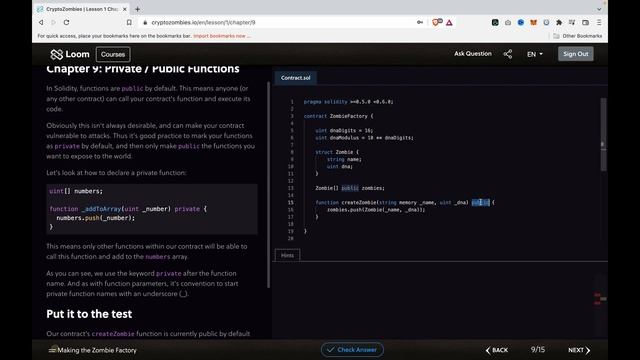Screen dimensions: 640x360
Task: Open the dark green extension icon
Action: pos(495,22)
